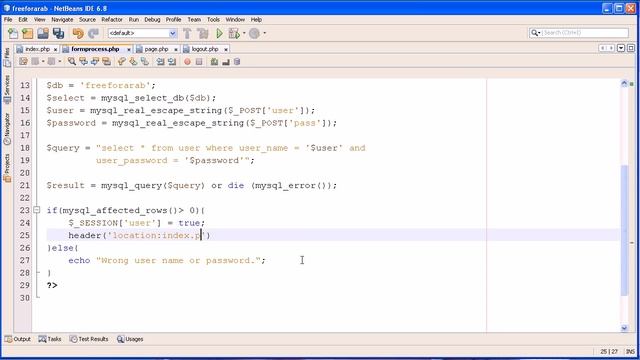The width and height of the screenshot is (640, 360).
Task: Open the Profile menu
Action: tap(173, 20)
